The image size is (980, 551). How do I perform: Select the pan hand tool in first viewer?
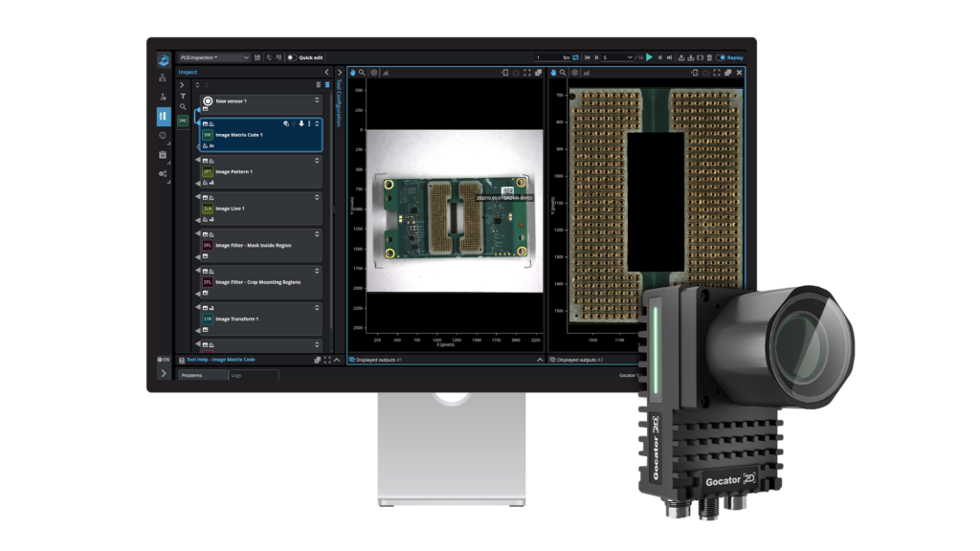click(352, 72)
